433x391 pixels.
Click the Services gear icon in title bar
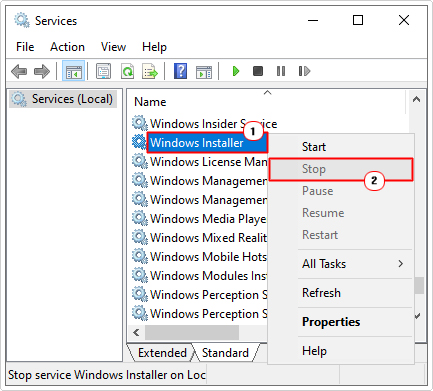(22, 20)
